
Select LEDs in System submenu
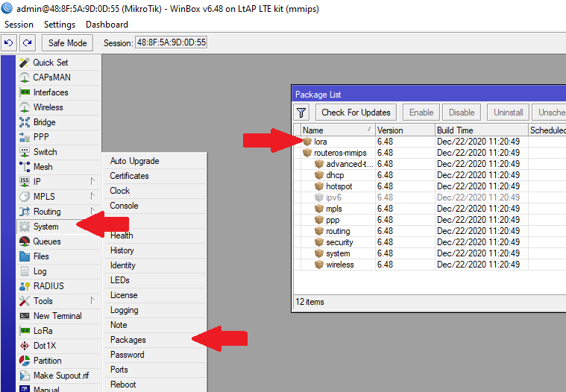point(155,280)
